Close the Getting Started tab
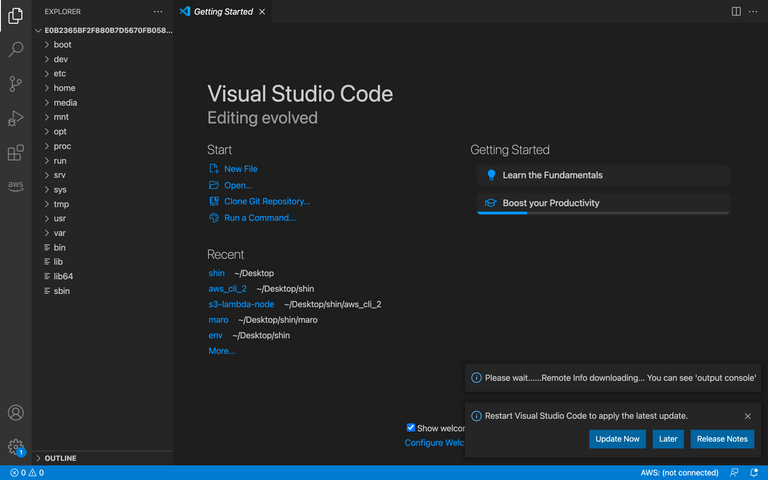768x480 pixels. click(262, 11)
